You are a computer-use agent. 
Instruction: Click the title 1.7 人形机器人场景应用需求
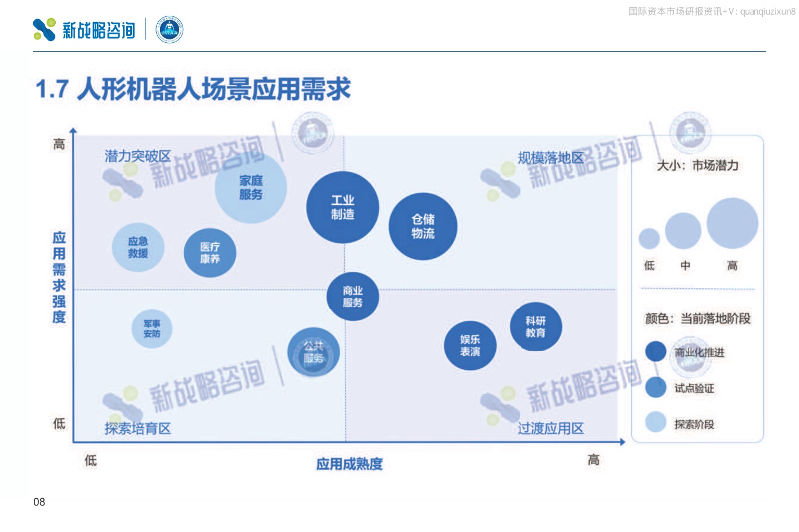pos(193,89)
